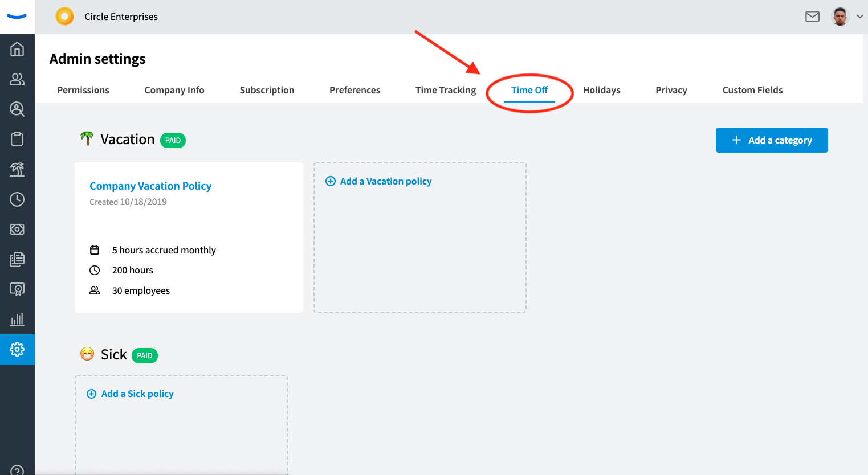This screenshot has width=868, height=475.
Task: Click Add a Vacation policy
Action: [x=386, y=181]
